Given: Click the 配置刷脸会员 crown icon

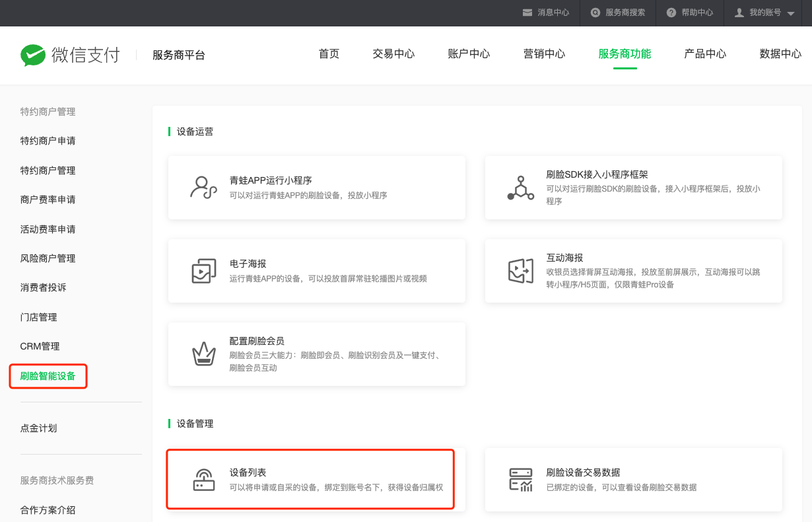Looking at the screenshot, I should click(203, 354).
